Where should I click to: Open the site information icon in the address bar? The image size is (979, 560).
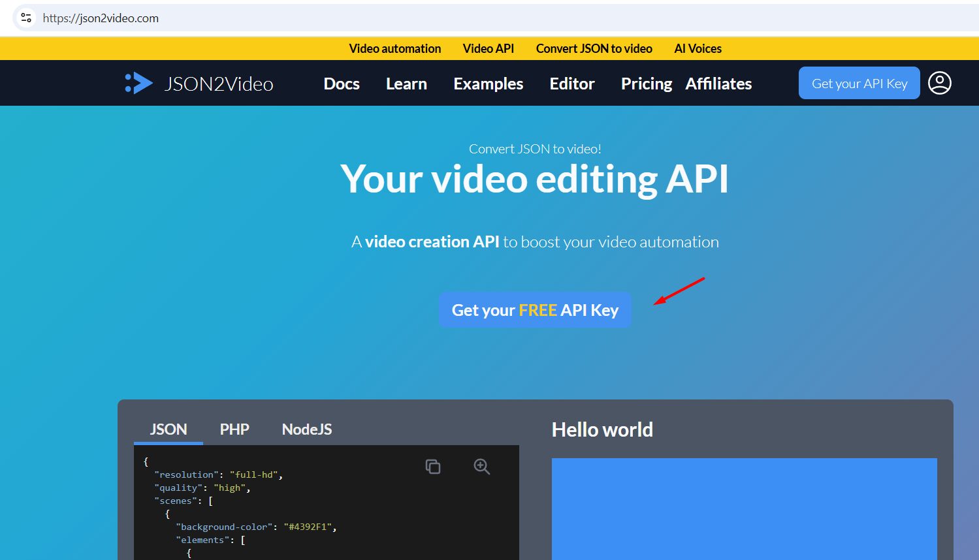[26, 18]
